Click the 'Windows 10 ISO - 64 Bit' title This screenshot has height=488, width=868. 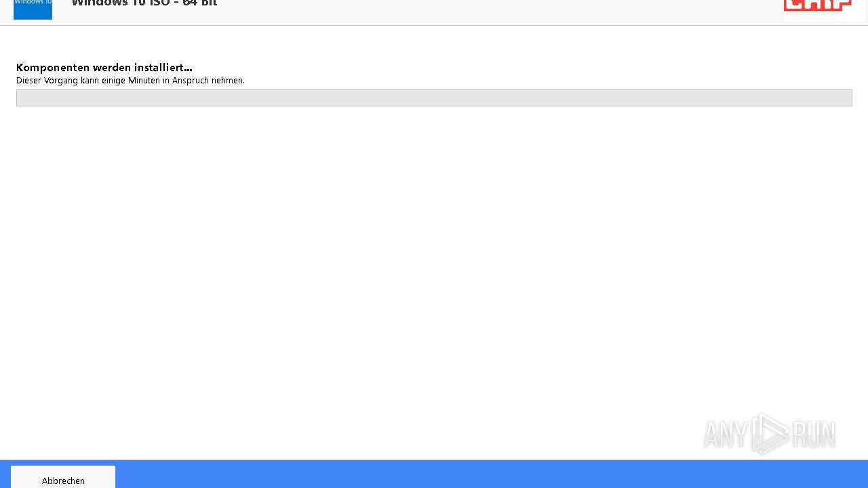coord(144,3)
